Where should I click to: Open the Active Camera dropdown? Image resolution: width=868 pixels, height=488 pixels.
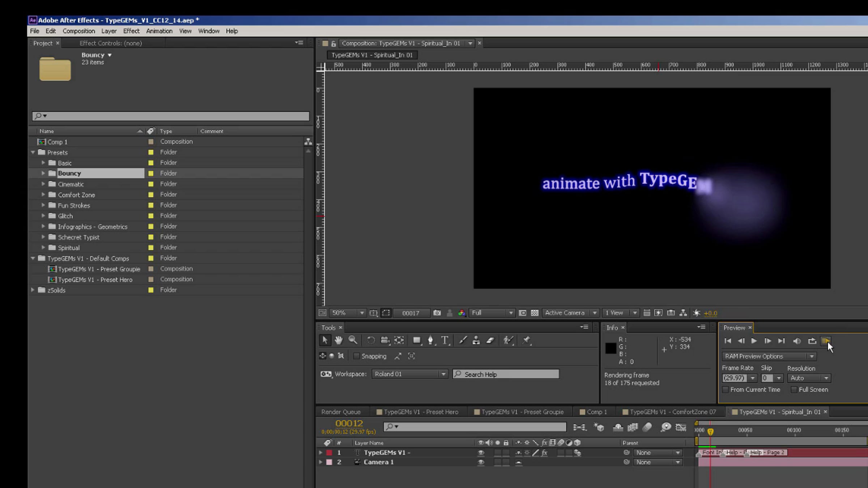[x=570, y=313]
